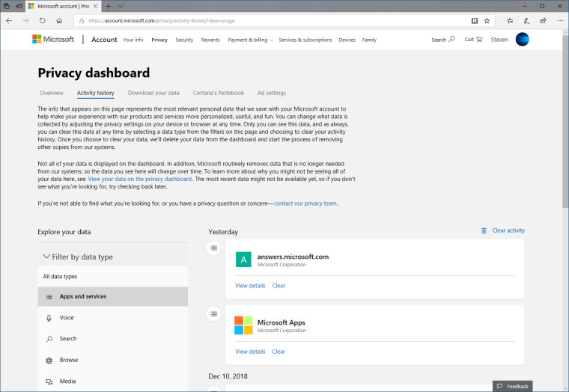This screenshot has width=569, height=392.
Task: Click the answers.microsoft.com A app icon
Action: 243,260
